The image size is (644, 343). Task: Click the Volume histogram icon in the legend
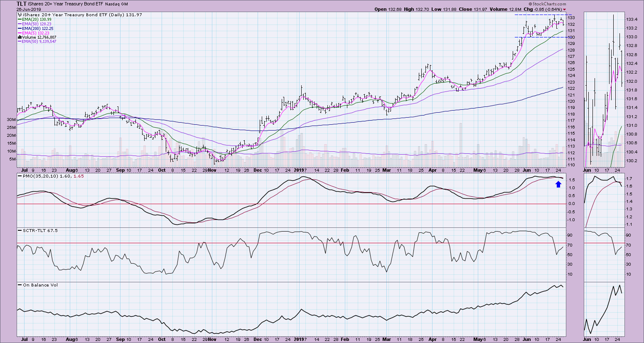point(19,37)
